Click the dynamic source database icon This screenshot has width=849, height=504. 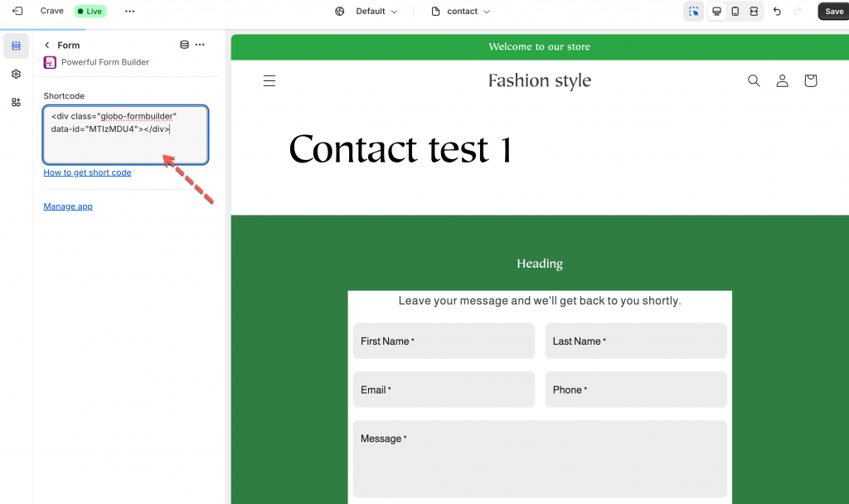[x=184, y=45]
